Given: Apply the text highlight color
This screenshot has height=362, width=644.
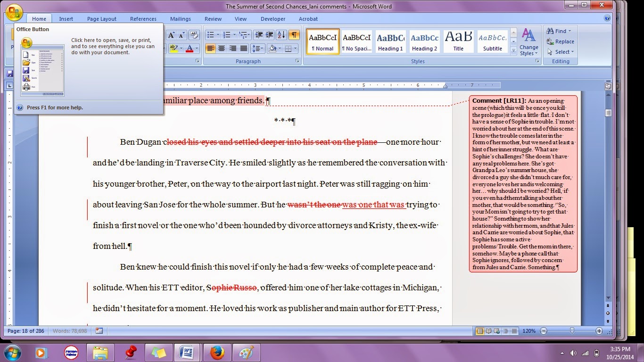Looking at the screenshot, I should pyautogui.click(x=173, y=49).
